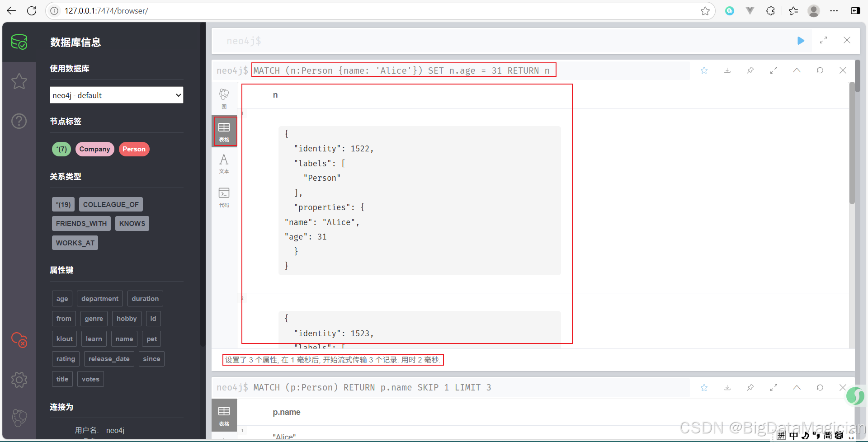Switch to Text view in result frame

[x=224, y=164]
